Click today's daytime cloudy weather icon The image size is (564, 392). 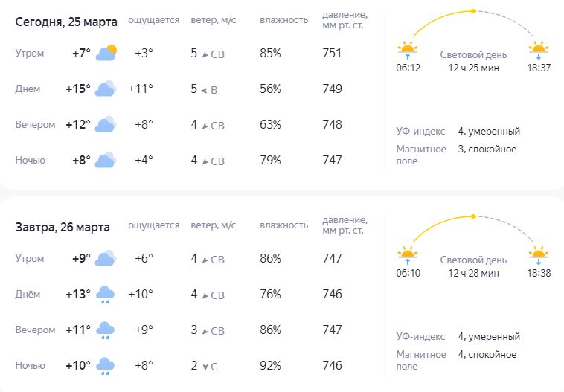tap(106, 89)
